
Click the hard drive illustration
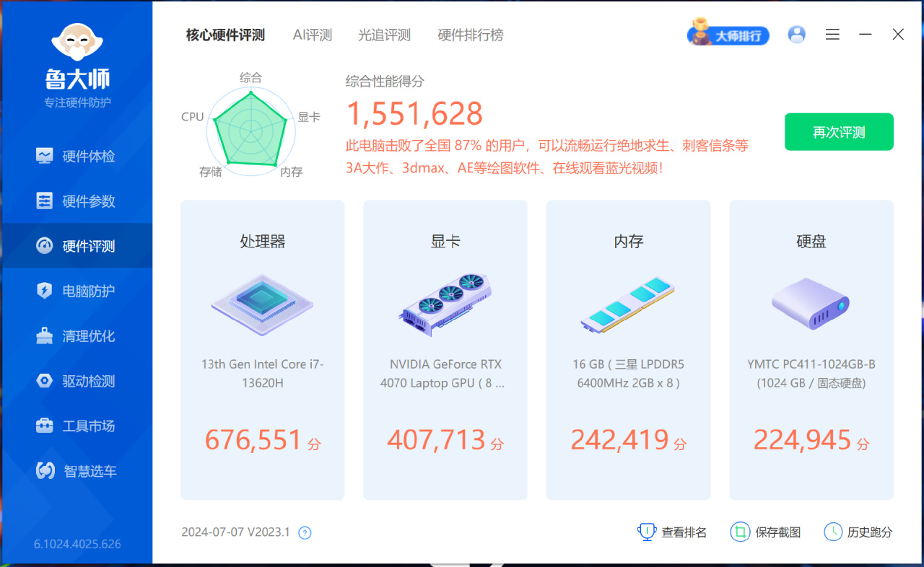click(811, 304)
